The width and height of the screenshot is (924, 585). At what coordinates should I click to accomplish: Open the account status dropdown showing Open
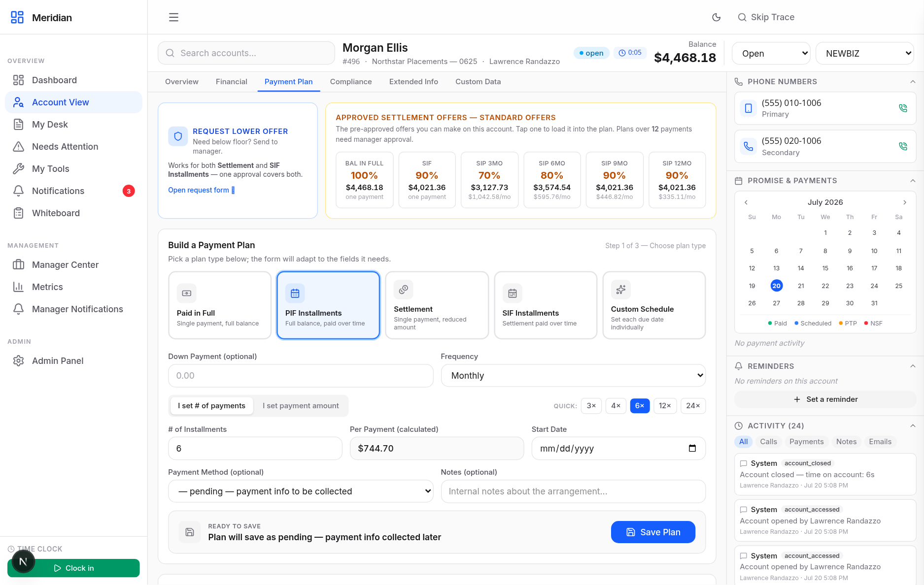(771, 53)
